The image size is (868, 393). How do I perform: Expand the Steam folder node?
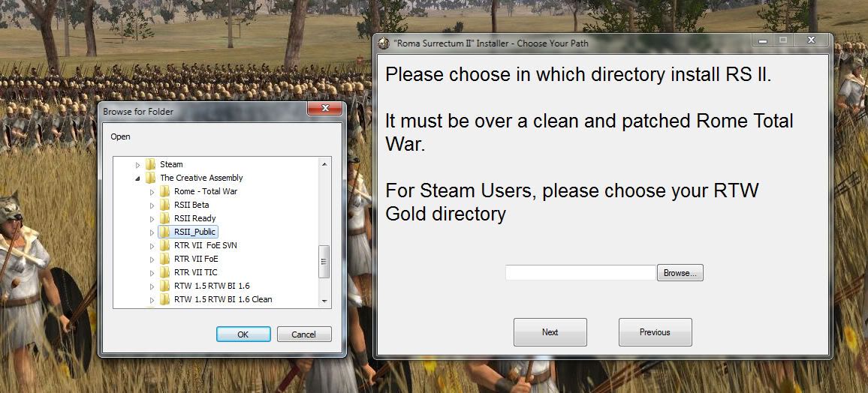(x=138, y=165)
